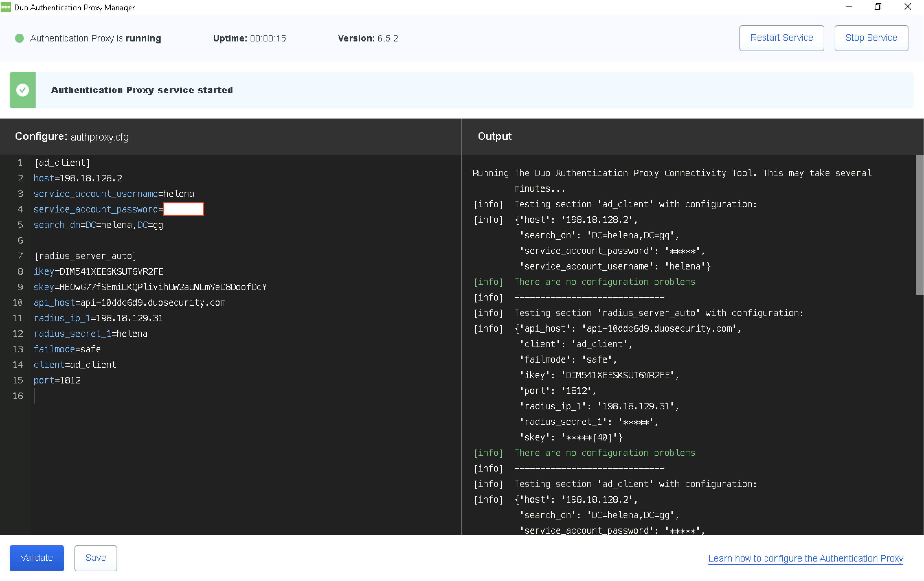Image resolution: width=924 pixels, height=581 pixels.
Task: Click the green checkmark service started icon
Action: click(23, 90)
